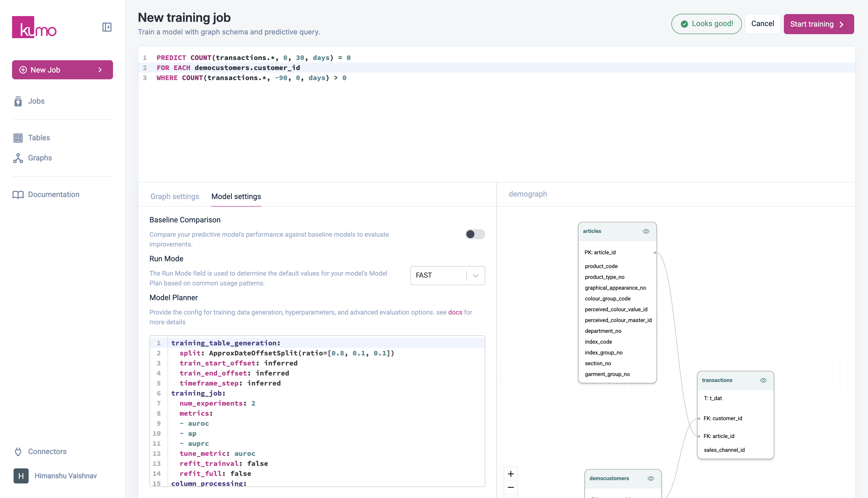Toggle democustomers table visibility eye
Viewport: 868px width, 498px height.
pyautogui.click(x=651, y=478)
